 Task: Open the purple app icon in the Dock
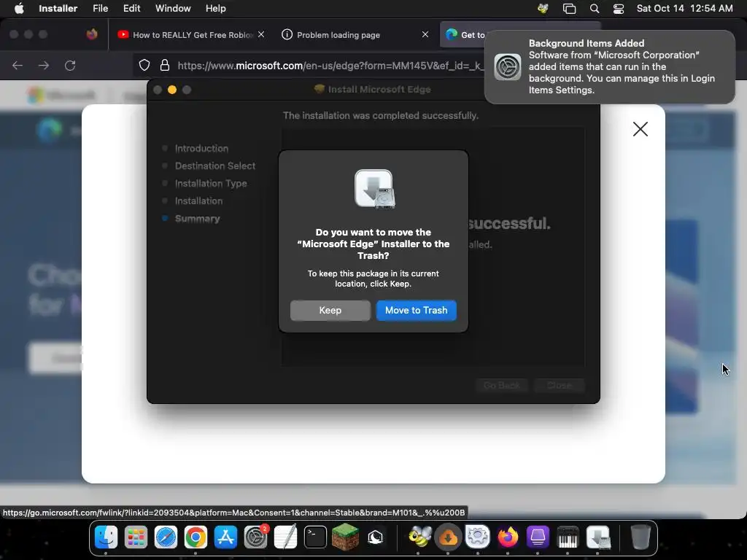pyautogui.click(x=538, y=537)
